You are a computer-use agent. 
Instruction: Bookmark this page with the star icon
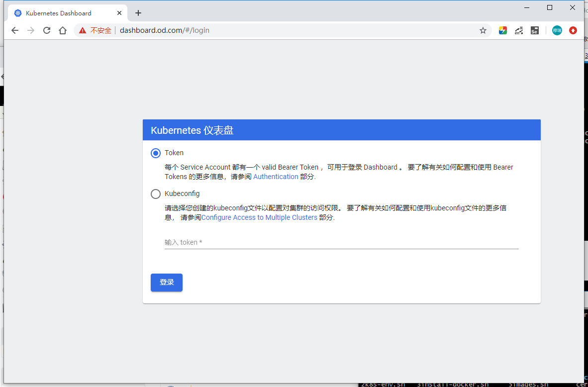click(483, 30)
